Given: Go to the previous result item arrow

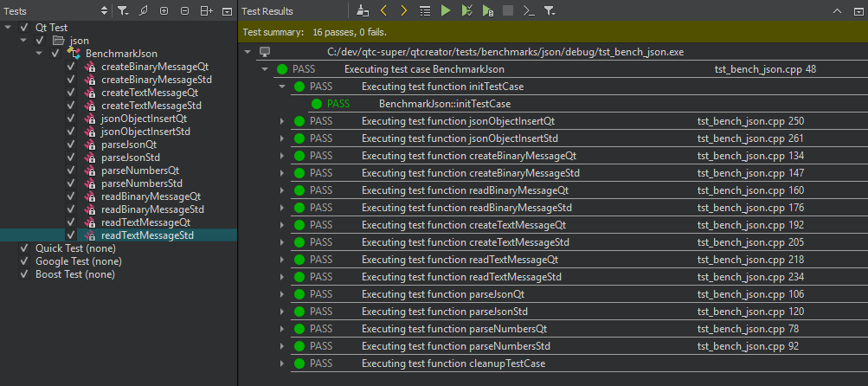Looking at the screenshot, I should [383, 11].
